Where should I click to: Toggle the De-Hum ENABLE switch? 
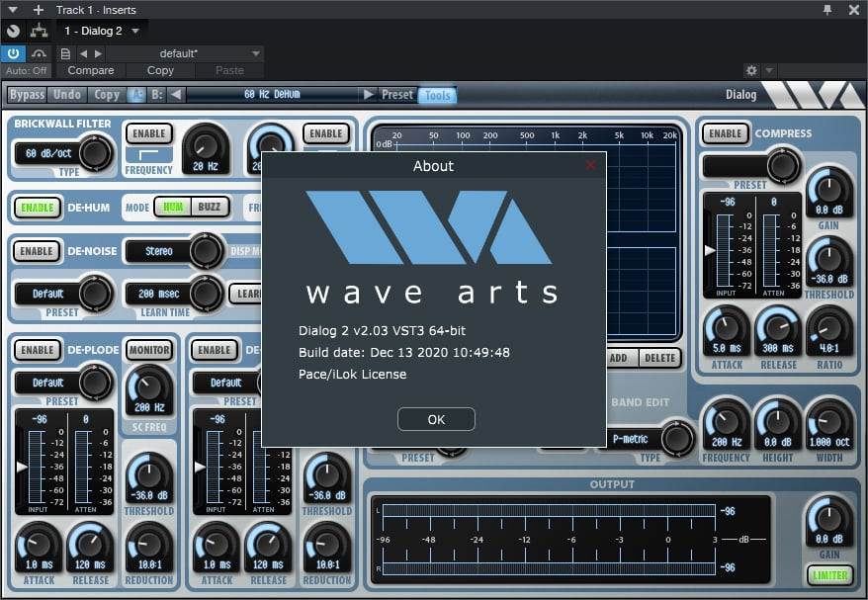[x=37, y=208]
